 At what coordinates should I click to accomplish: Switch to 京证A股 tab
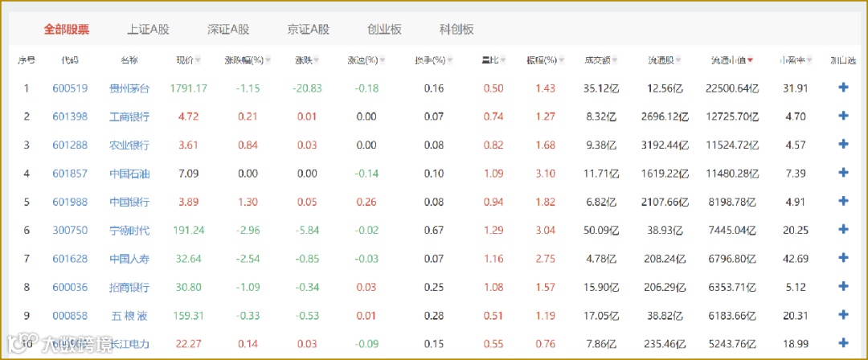click(x=309, y=30)
